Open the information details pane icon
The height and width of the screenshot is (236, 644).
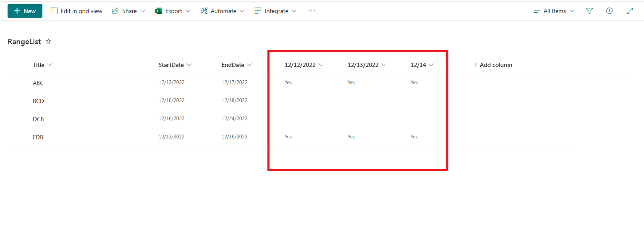(x=610, y=11)
